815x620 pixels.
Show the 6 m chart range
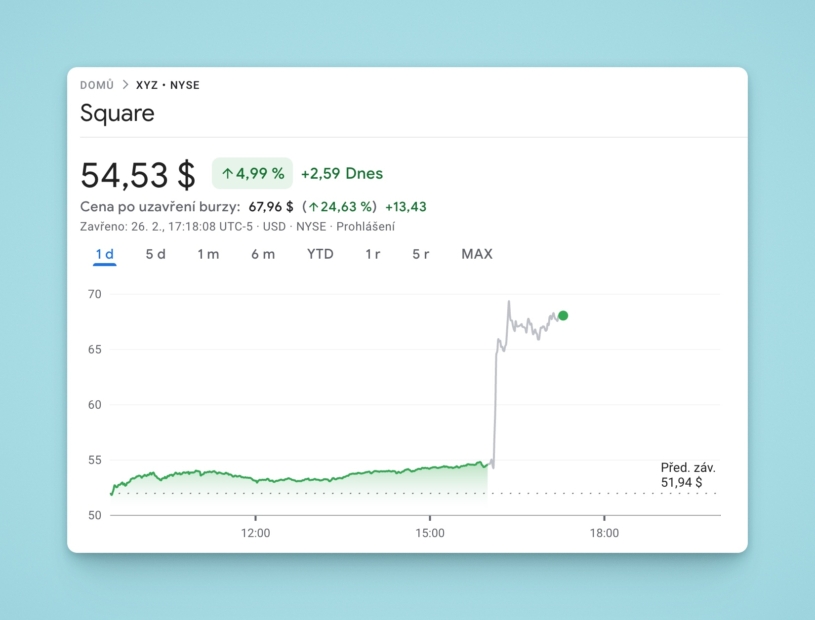coord(263,254)
